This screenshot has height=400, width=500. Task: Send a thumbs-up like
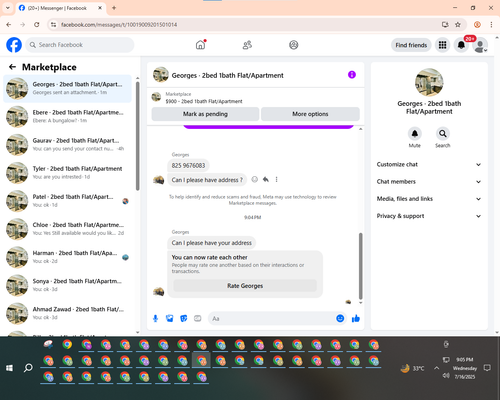(356, 318)
